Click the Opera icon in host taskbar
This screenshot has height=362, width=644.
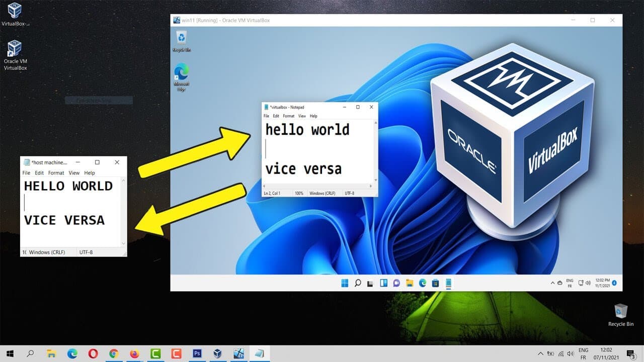(x=93, y=353)
